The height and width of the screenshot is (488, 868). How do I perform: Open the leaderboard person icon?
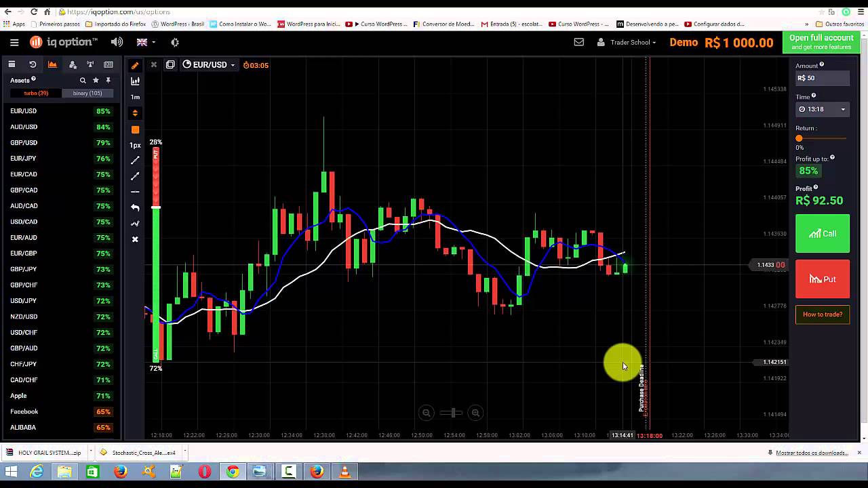(73, 64)
